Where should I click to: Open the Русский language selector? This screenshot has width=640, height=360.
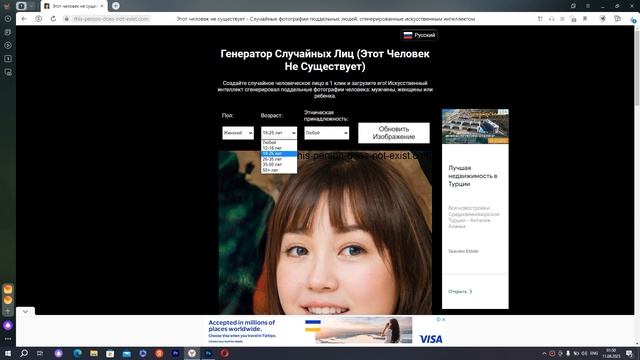click(x=419, y=35)
